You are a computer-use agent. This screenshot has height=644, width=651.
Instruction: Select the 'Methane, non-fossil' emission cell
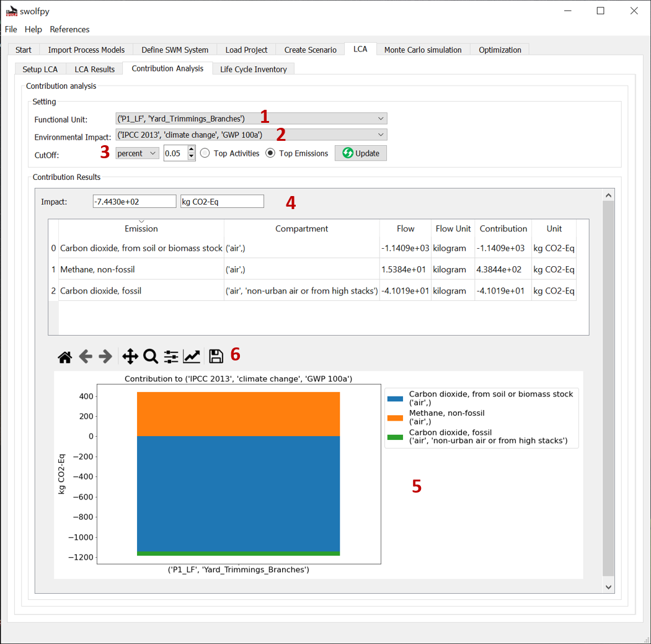click(141, 269)
